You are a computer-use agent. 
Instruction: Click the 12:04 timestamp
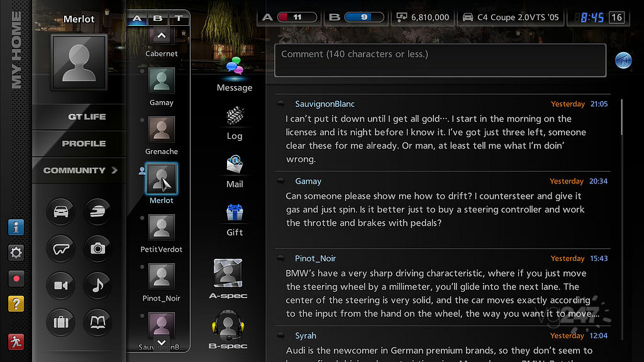[599, 336]
